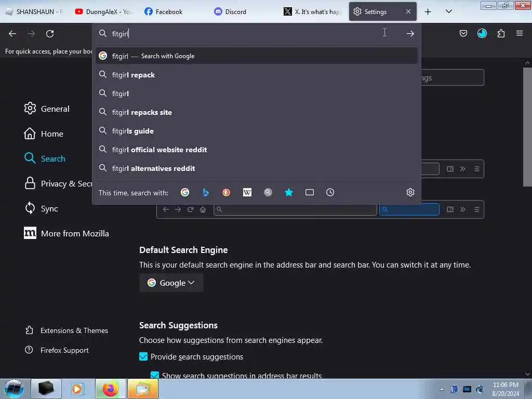Choose plain 'fitgirl' suggestion
Image resolution: width=532 pixels, height=399 pixels.
256,94
